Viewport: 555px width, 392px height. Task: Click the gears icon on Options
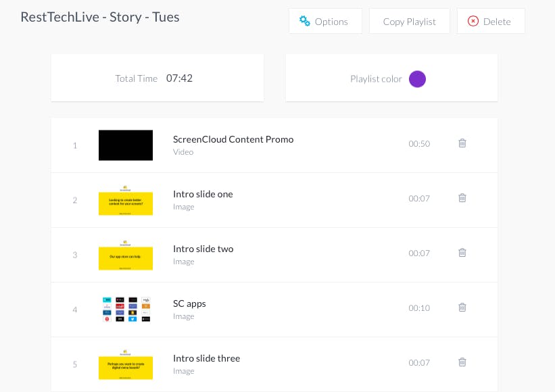pos(304,21)
